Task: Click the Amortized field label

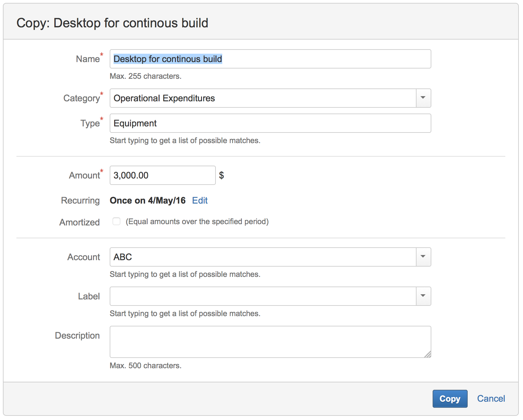Action: click(x=79, y=222)
